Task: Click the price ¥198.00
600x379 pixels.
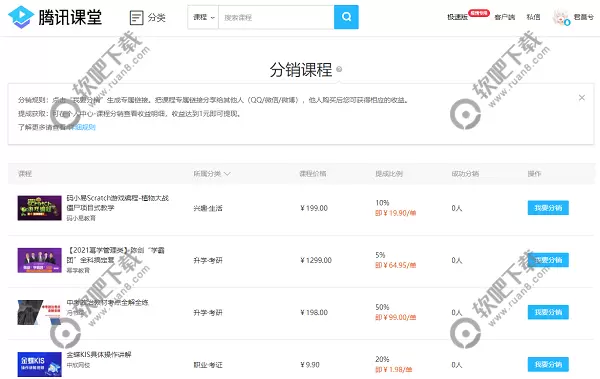Action: click(x=314, y=312)
